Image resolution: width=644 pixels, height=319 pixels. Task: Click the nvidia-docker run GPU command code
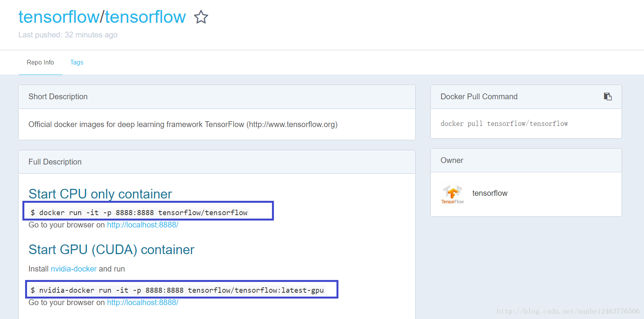[x=177, y=290]
